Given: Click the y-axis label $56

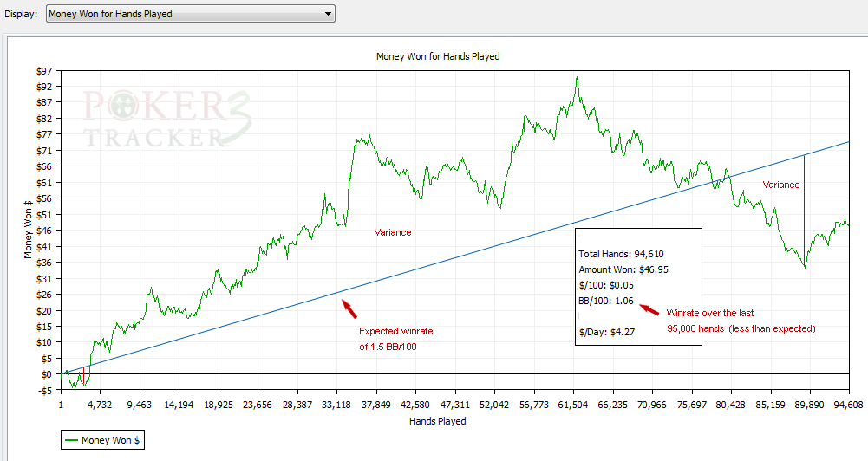Looking at the screenshot, I should 44,198.
